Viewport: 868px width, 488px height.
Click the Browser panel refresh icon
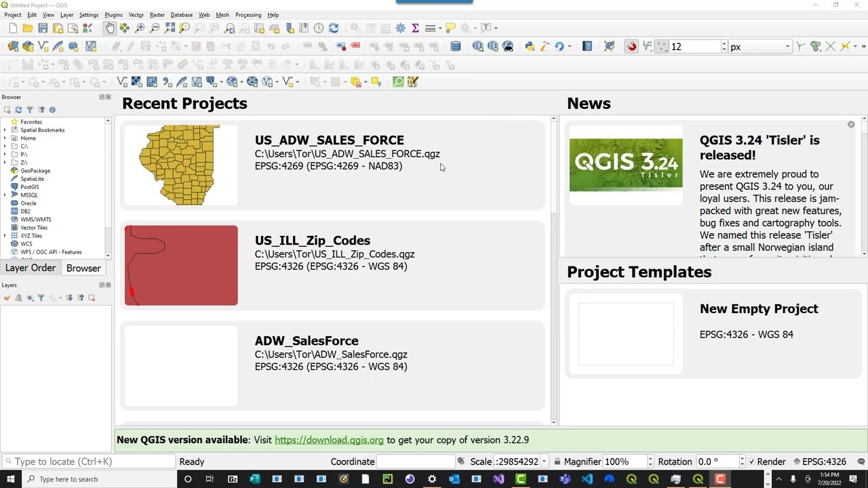pos(18,110)
